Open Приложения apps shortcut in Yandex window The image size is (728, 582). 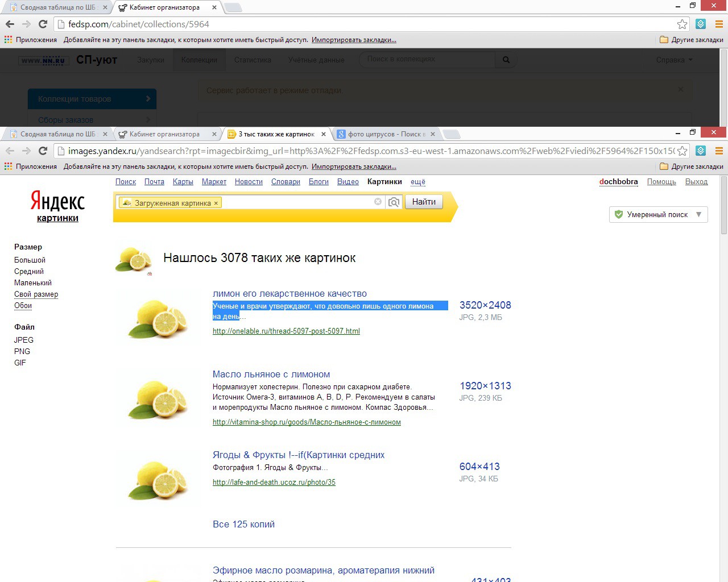point(31,167)
